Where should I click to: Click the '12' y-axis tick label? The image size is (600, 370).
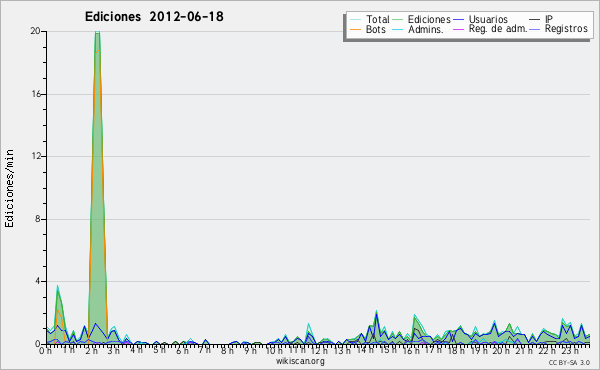35,156
